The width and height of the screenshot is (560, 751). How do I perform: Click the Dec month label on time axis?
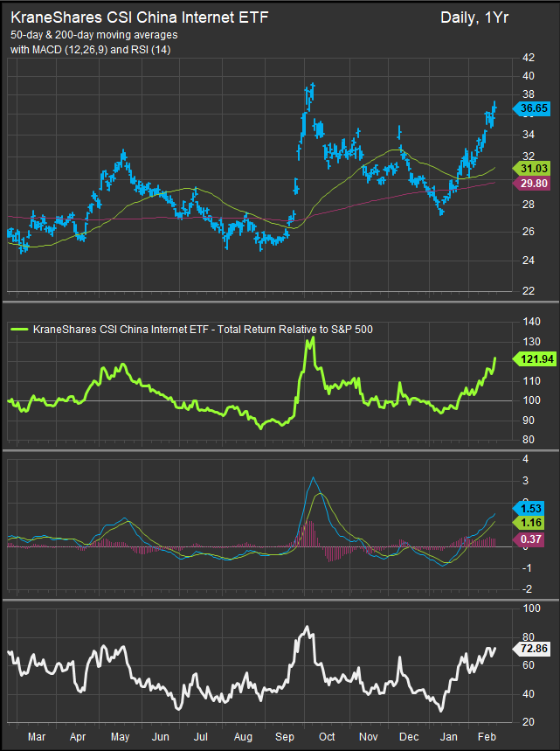[409, 737]
